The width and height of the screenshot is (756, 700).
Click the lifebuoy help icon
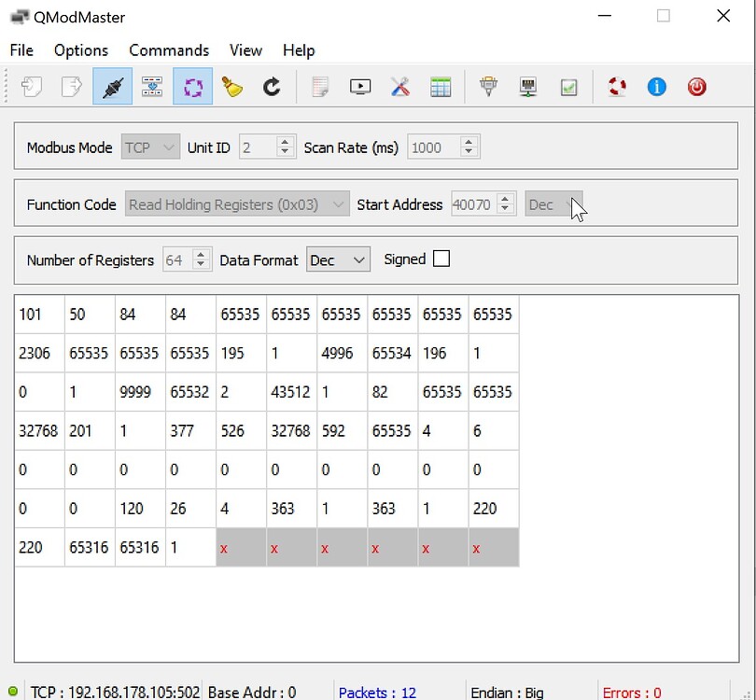(617, 87)
